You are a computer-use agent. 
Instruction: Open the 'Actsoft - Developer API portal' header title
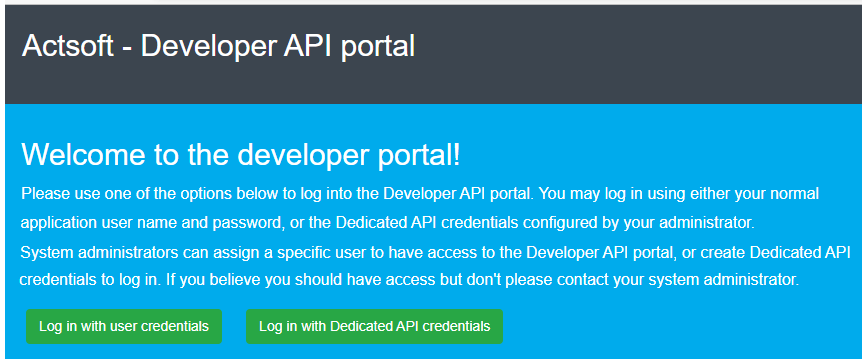[218, 46]
